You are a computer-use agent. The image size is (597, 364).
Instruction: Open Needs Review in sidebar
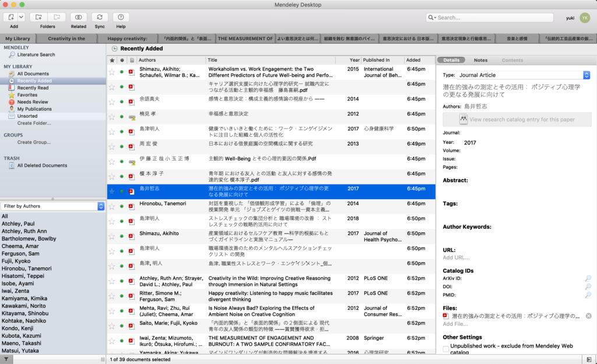[33, 102]
